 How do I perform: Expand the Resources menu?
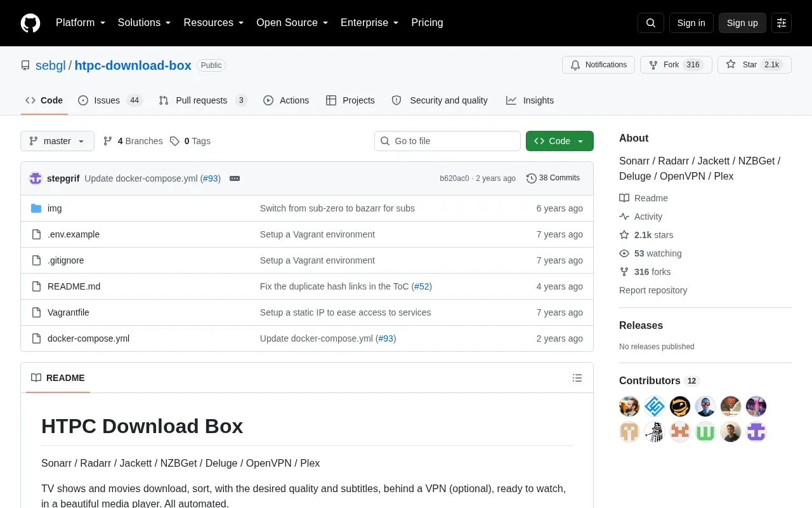click(214, 23)
